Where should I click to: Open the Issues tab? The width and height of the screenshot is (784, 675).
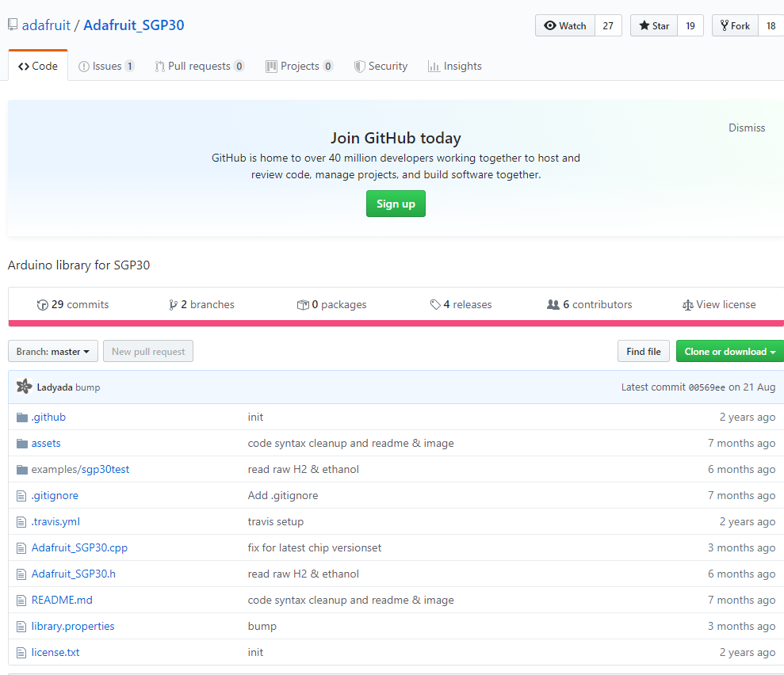tap(106, 66)
